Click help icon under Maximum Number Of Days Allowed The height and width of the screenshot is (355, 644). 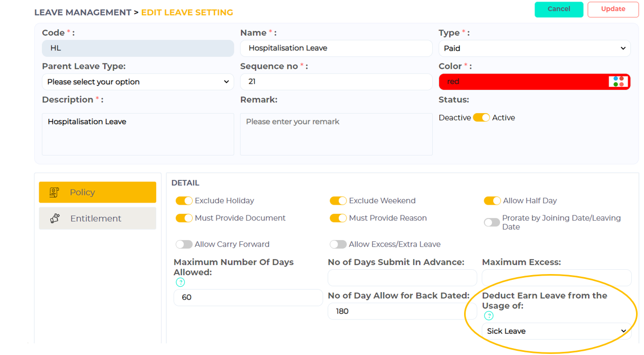coord(180,283)
